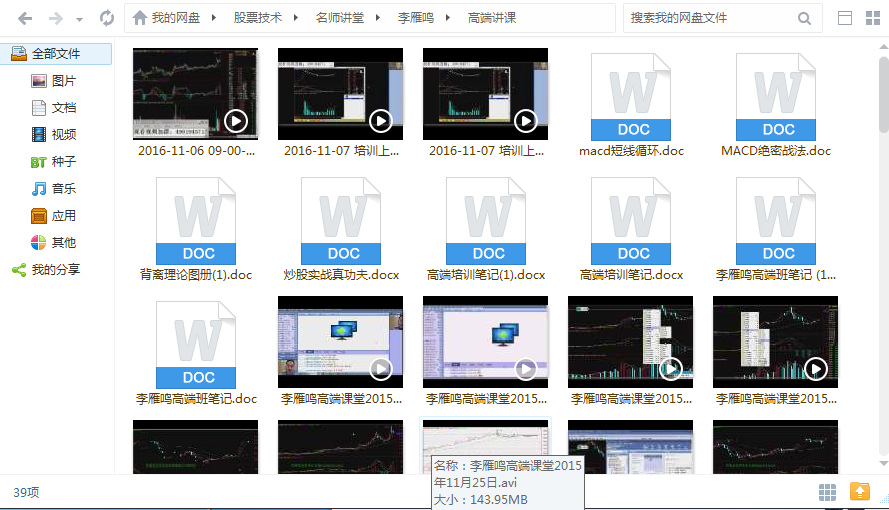Click the 高端讲课 breadcrumb

[x=492, y=18]
